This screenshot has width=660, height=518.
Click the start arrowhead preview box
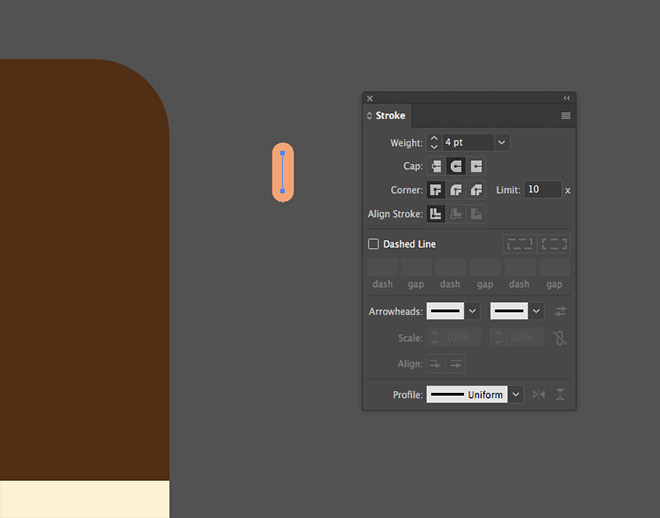coord(445,311)
